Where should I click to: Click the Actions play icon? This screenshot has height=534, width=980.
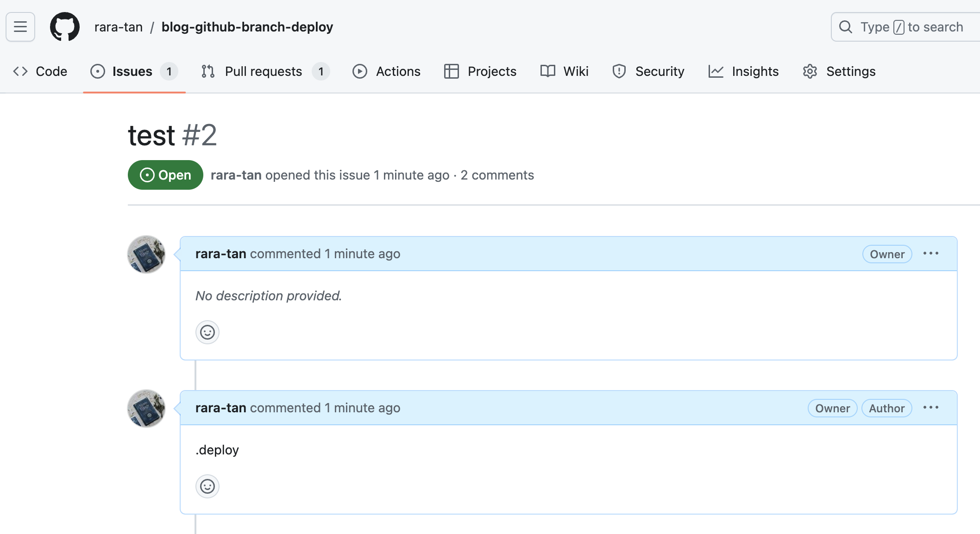[360, 71]
